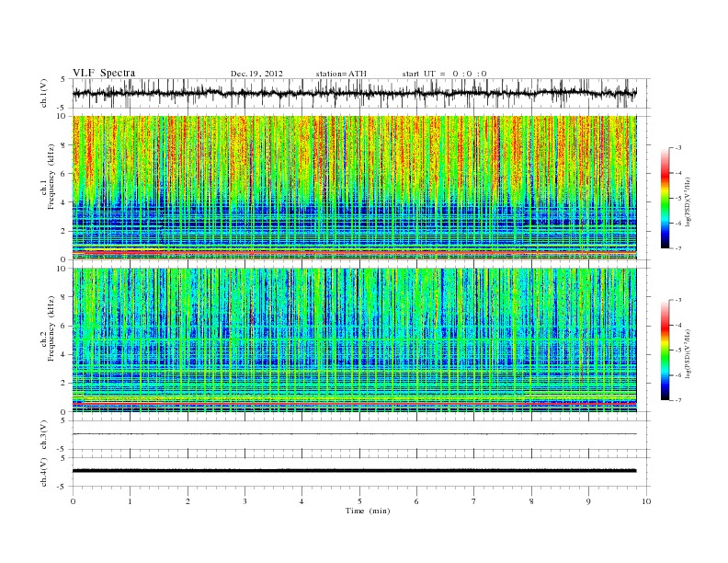This screenshot has height=563, width=728.
Task: Click the "3" tick on the time axis
Action: point(245,501)
